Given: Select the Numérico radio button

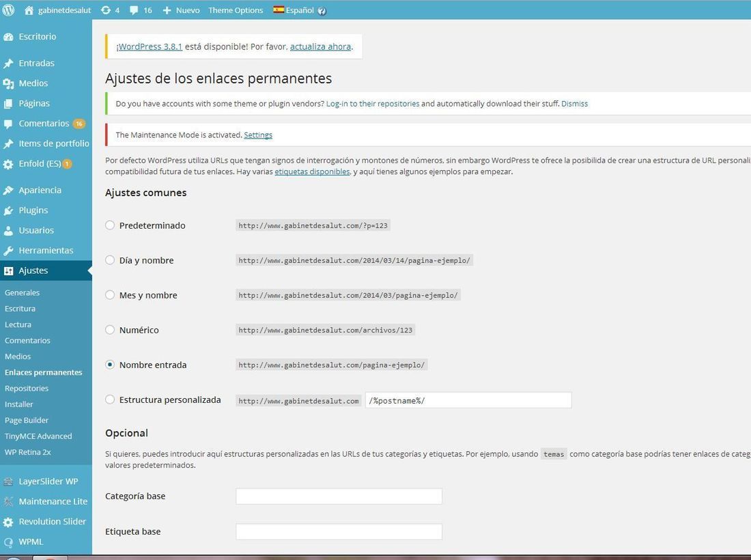Looking at the screenshot, I should tap(110, 330).
